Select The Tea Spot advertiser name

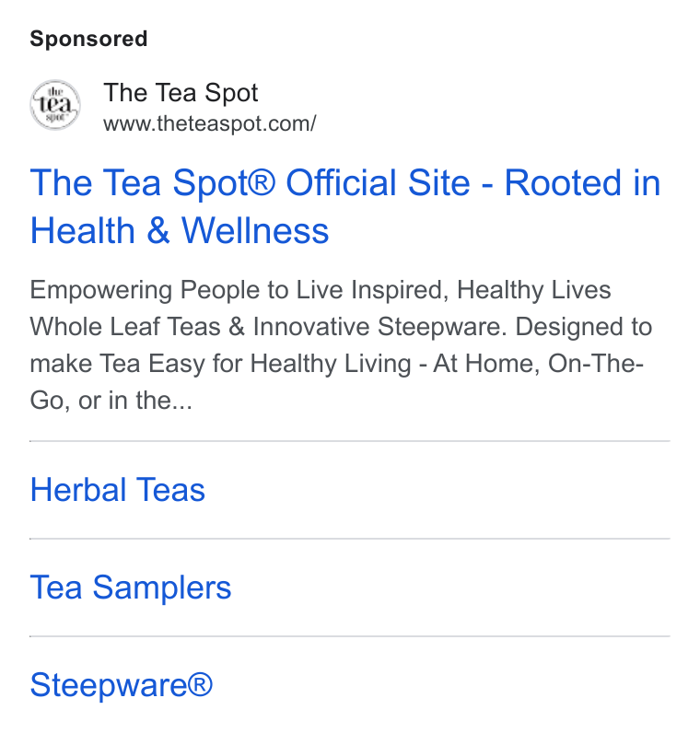181,93
